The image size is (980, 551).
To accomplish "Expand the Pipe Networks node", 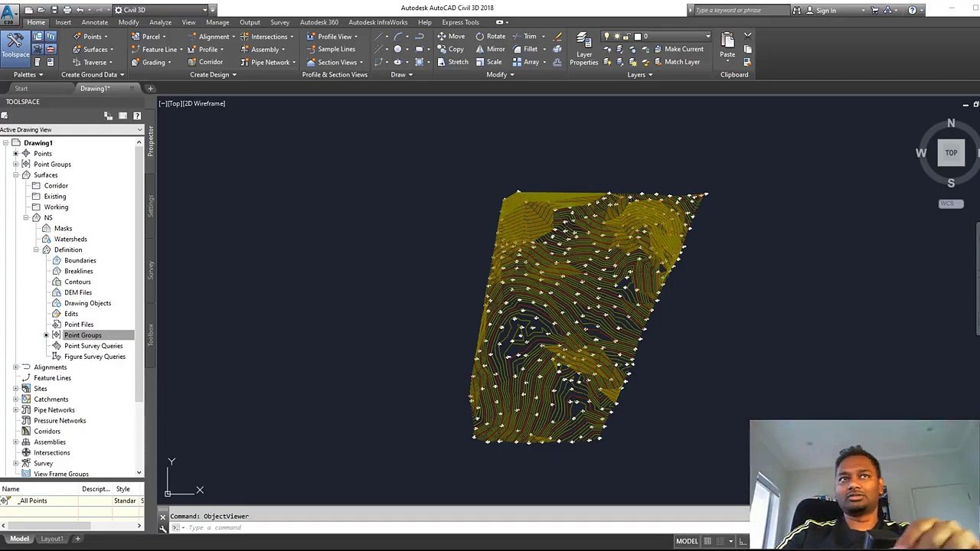I will [15, 410].
